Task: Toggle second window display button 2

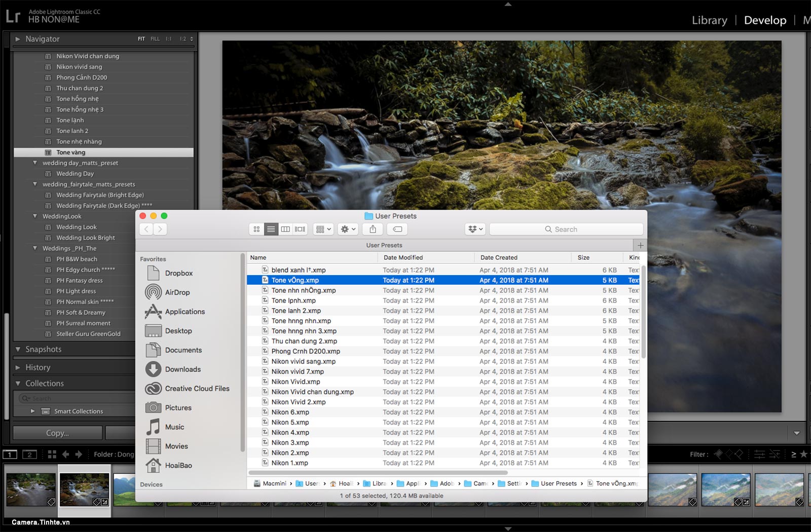Action: (30, 454)
